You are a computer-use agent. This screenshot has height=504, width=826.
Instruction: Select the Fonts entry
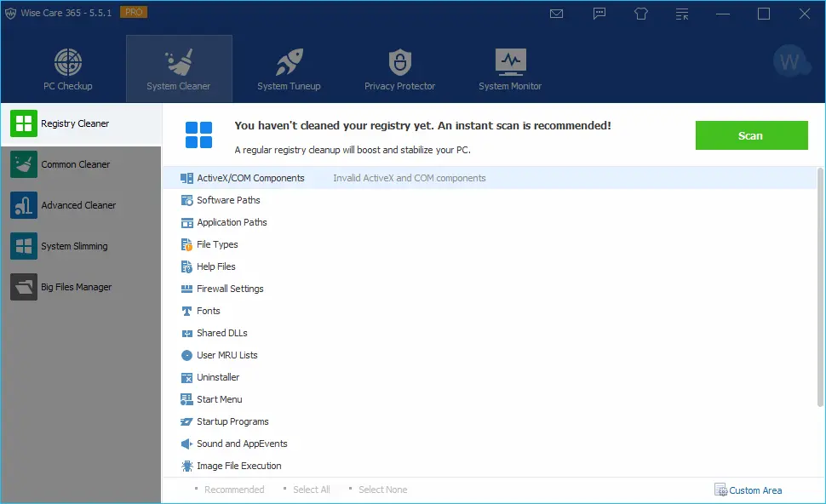208,311
